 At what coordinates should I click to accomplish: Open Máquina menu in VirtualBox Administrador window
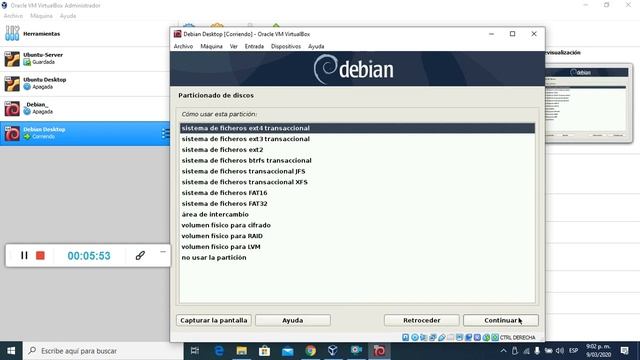(x=41, y=16)
